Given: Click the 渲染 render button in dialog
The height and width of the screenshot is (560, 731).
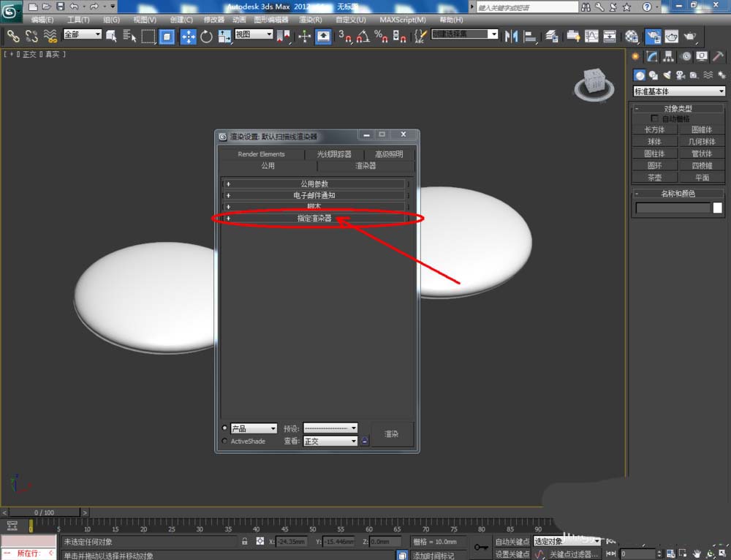Looking at the screenshot, I should 392,434.
